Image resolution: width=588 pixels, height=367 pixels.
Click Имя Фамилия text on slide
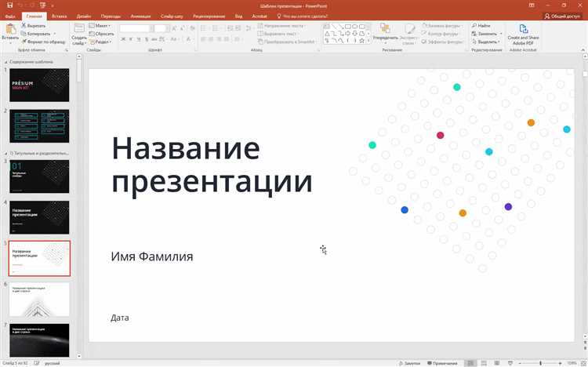pyautogui.click(x=152, y=256)
